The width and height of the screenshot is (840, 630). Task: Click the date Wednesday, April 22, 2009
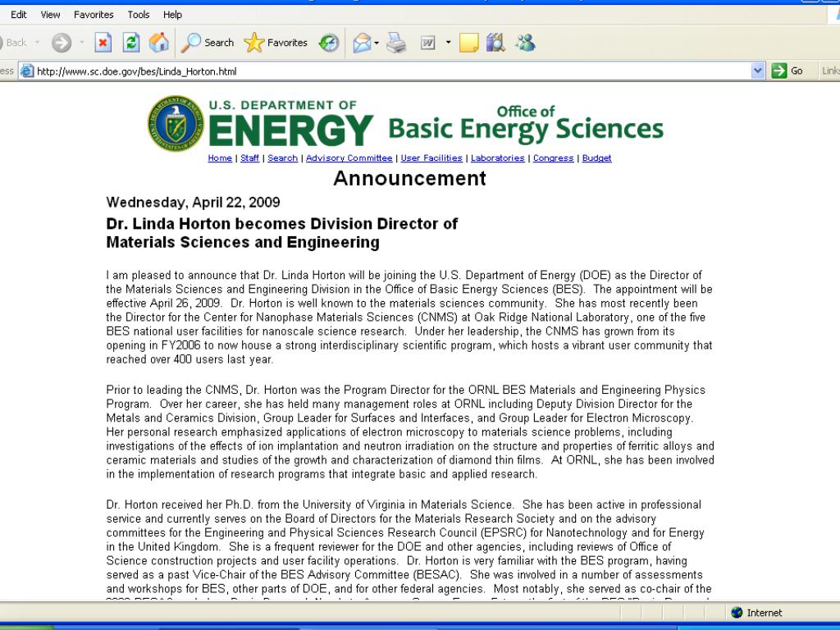(x=194, y=203)
